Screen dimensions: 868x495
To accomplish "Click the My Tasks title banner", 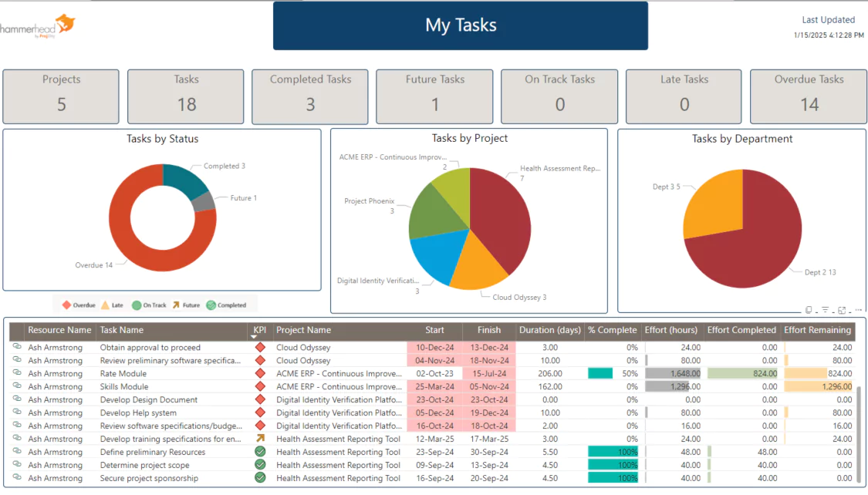I will tap(461, 25).
